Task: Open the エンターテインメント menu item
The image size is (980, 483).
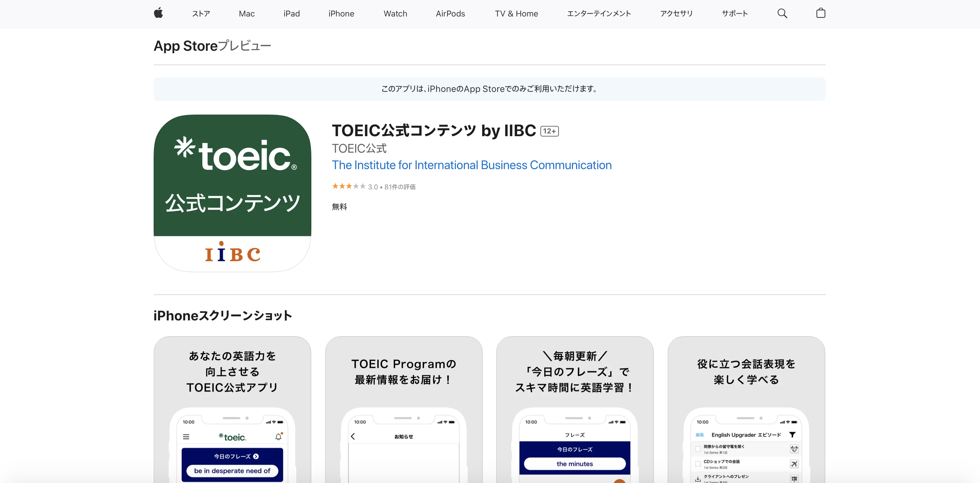Action: 599,14
